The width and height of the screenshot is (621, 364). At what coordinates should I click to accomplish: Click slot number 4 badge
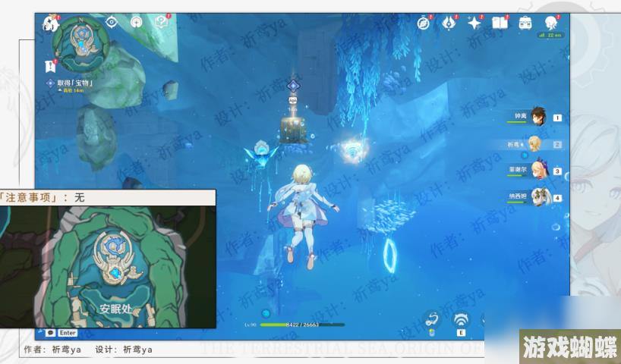[x=557, y=198]
